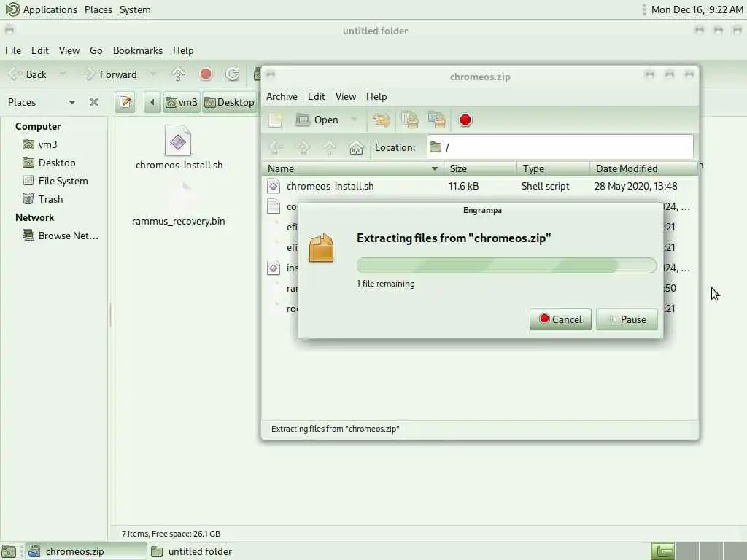Click extract archive icon in Engrampa toolbar
The height and width of the screenshot is (560, 747).
[381, 120]
